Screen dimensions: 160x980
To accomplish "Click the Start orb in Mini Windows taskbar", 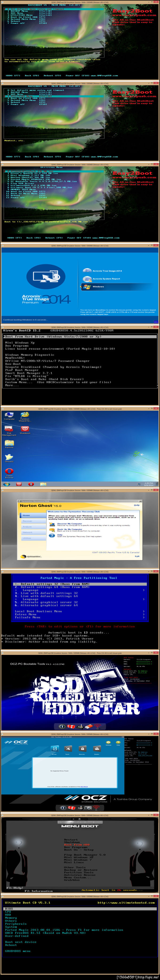I will (x=6, y=484).
